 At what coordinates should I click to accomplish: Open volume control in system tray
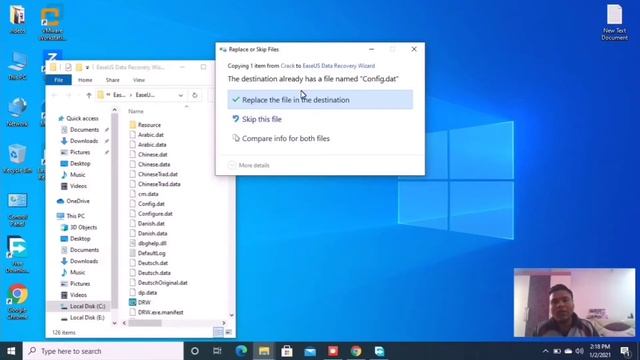pyautogui.click(x=580, y=351)
